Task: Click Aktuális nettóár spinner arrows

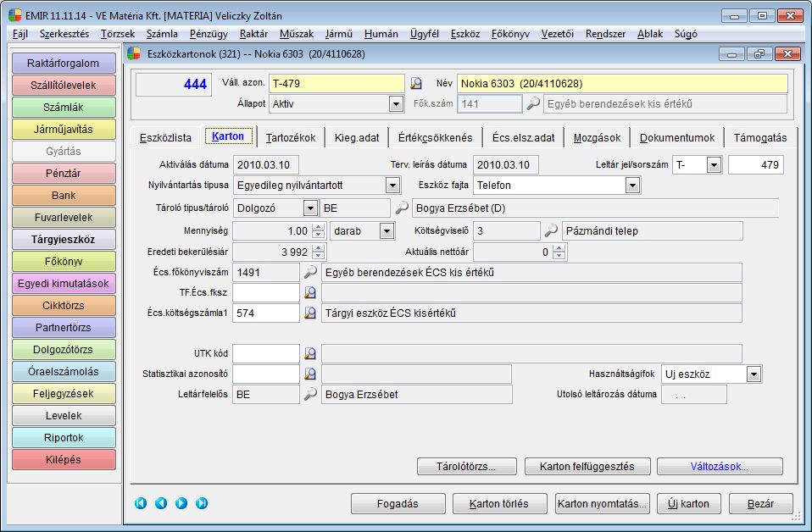Action: 559,252
